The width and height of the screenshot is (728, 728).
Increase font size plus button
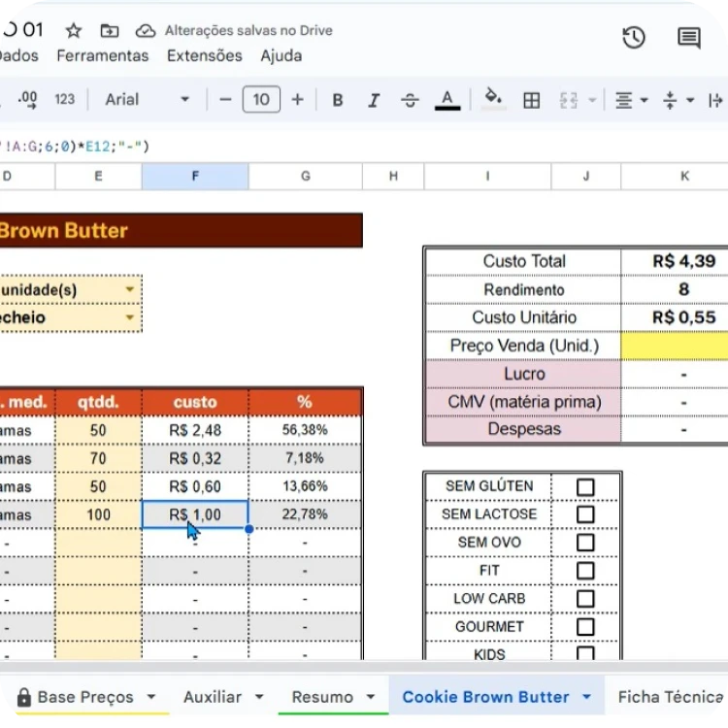[298, 99]
